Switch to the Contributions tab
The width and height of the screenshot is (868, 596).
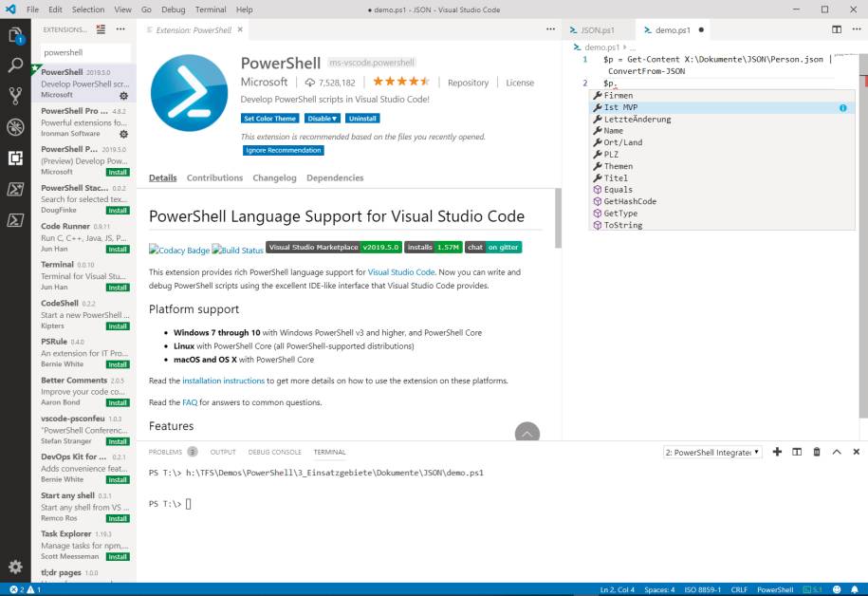tap(214, 177)
